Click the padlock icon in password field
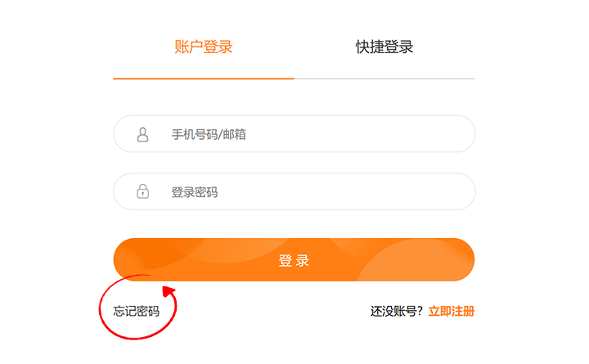This screenshot has height=364, width=589. (142, 191)
